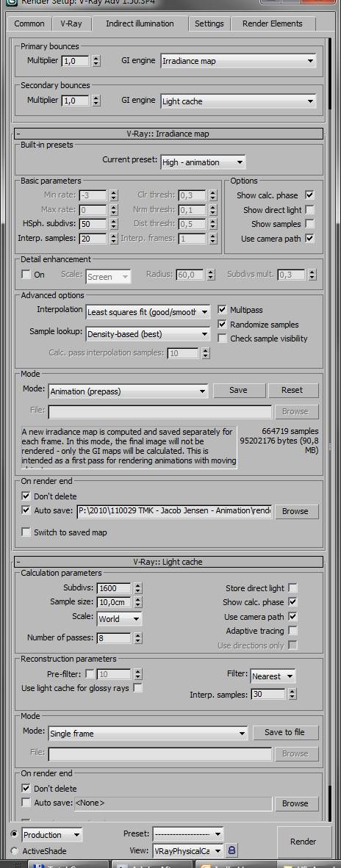Viewport: 341px width, 868px height.
Task: Click the irradiance map Reset button
Action: (x=292, y=390)
